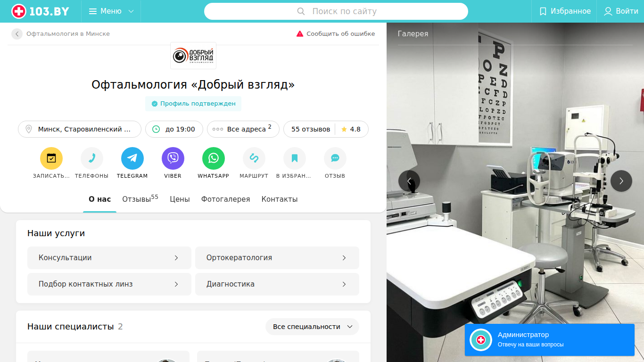The height and width of the screenshot is (362, 644).
Task: Show next gallery photo arrow
Action: coord(621,181)
